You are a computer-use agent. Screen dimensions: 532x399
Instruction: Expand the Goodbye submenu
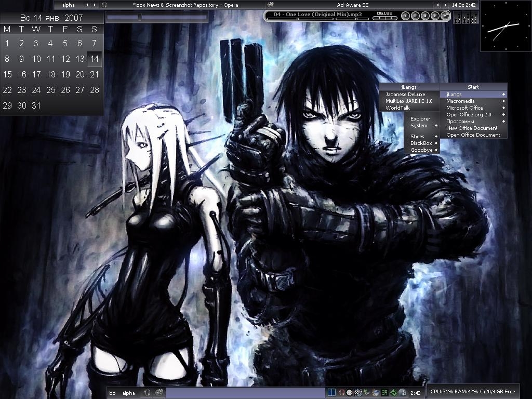tap(422, 150)
